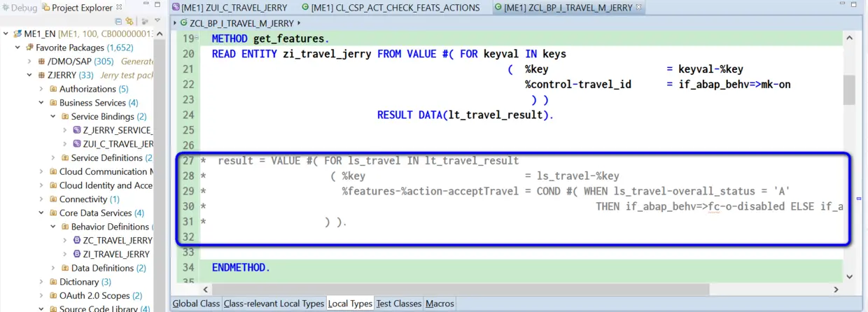Open the Macros tab

(440, 304)
